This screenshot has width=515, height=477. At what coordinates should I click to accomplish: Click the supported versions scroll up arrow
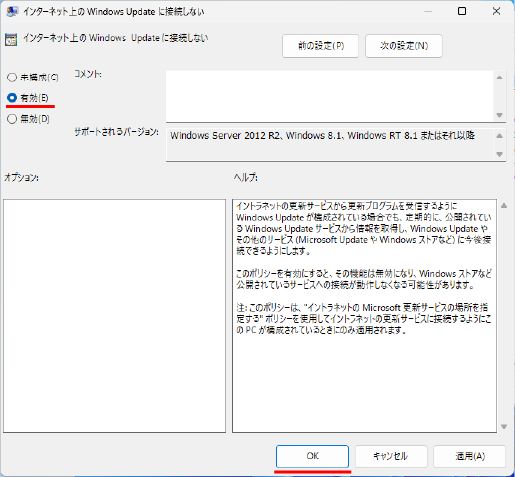tap(499, 136)
